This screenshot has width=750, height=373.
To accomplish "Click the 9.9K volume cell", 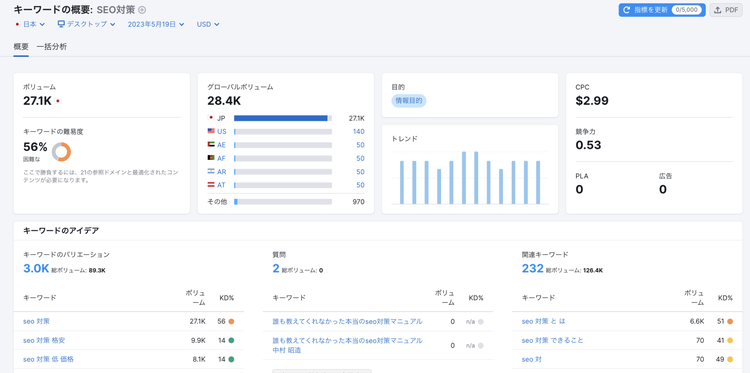I will pyautogui.click(x=198, y=340).
